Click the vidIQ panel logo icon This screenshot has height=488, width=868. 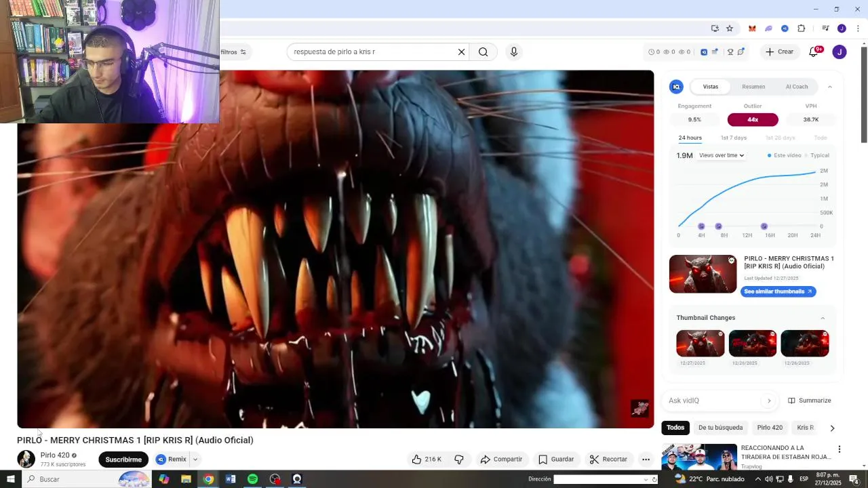(676, 87)
